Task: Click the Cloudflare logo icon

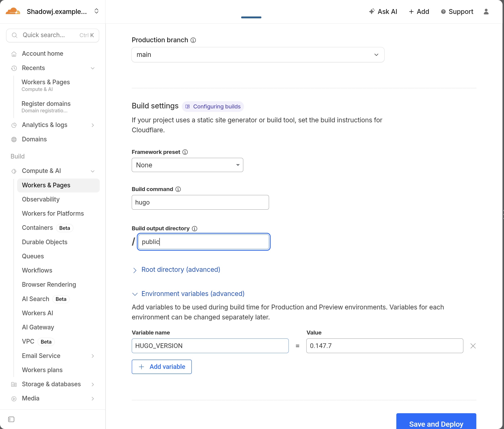Action: pos(13,11)
